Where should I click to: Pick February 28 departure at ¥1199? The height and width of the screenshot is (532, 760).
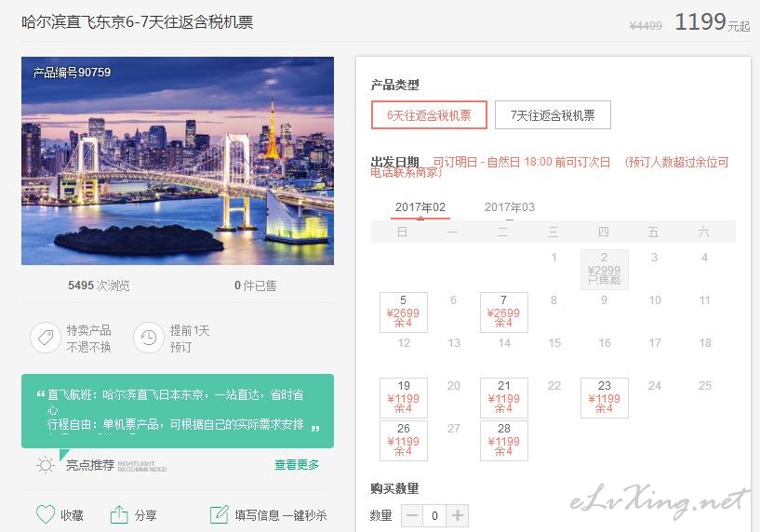click(503, 441)
